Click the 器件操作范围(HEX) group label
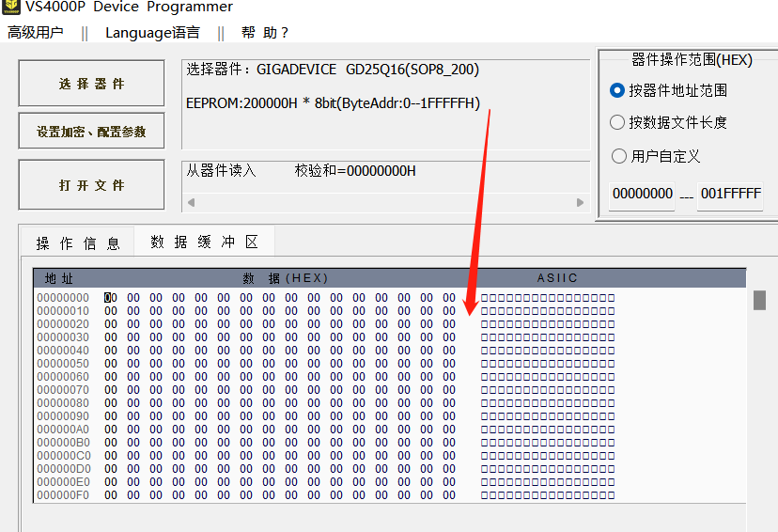778x532 pixels. click(x=692, y=60)
